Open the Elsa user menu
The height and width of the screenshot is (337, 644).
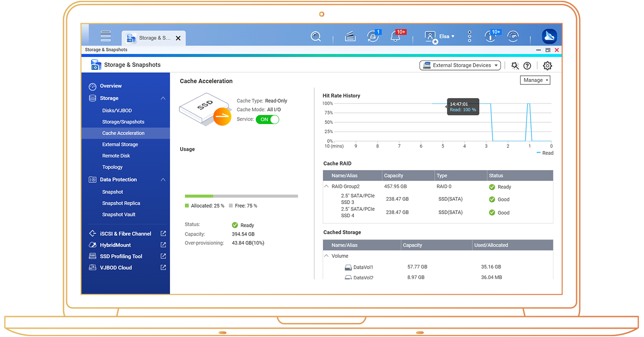coord(447,36)
